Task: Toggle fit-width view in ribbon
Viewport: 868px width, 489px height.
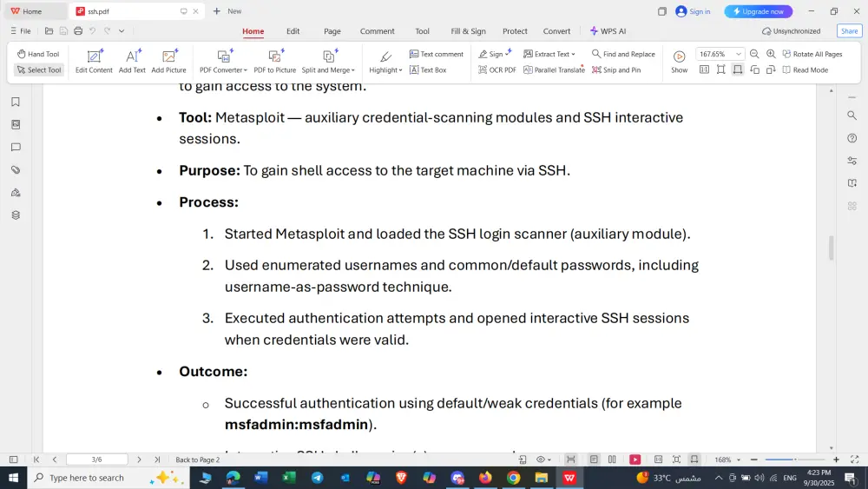Action: point(737,69)
